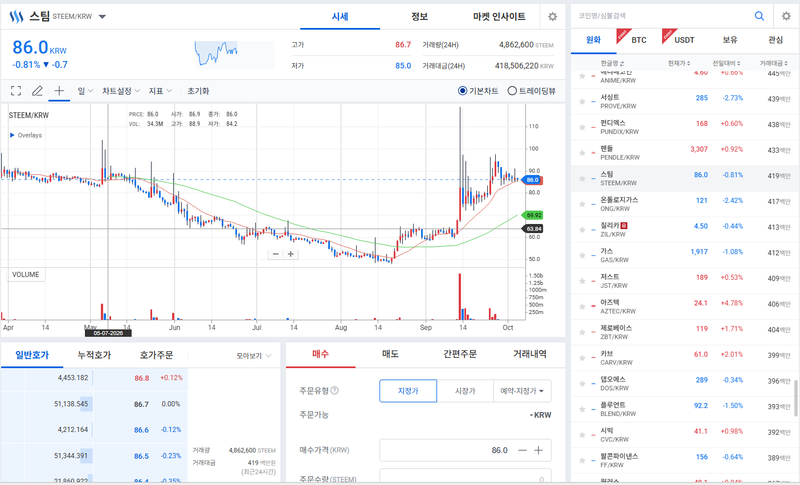Open 차트설정 dropdown

point(121,91)
